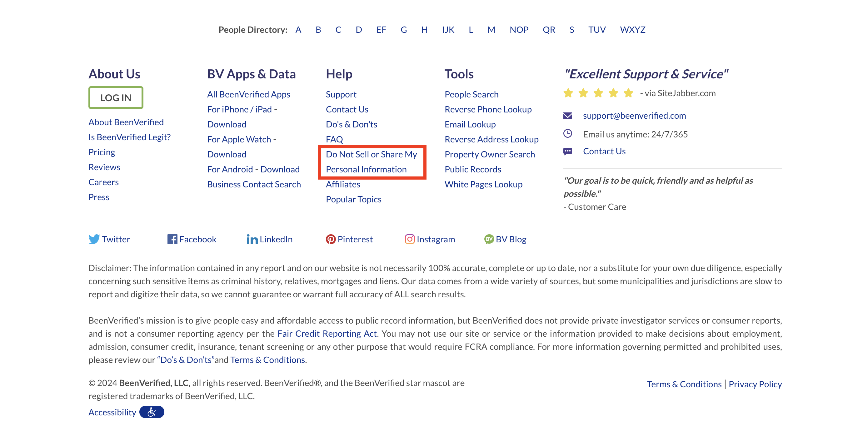The width and height of the screenshot is (868, 431).
Task: Select WXYZ in People Directory
Action: 633,30
